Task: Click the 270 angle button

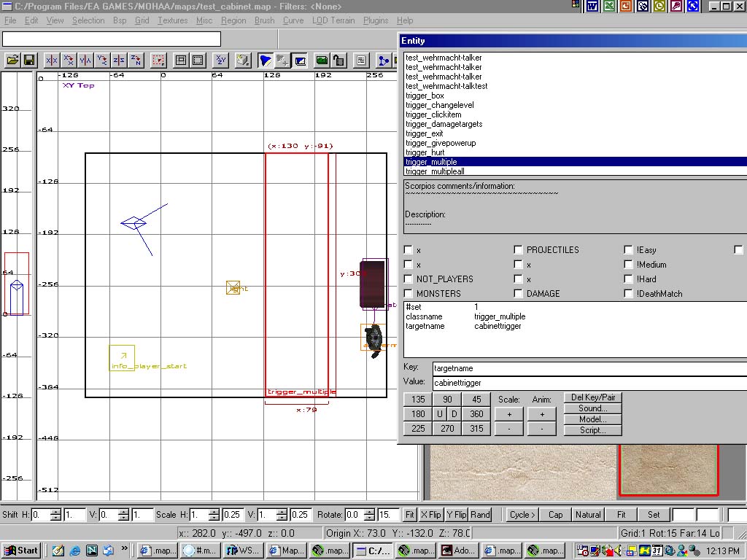Action: (x=447, y=429)
